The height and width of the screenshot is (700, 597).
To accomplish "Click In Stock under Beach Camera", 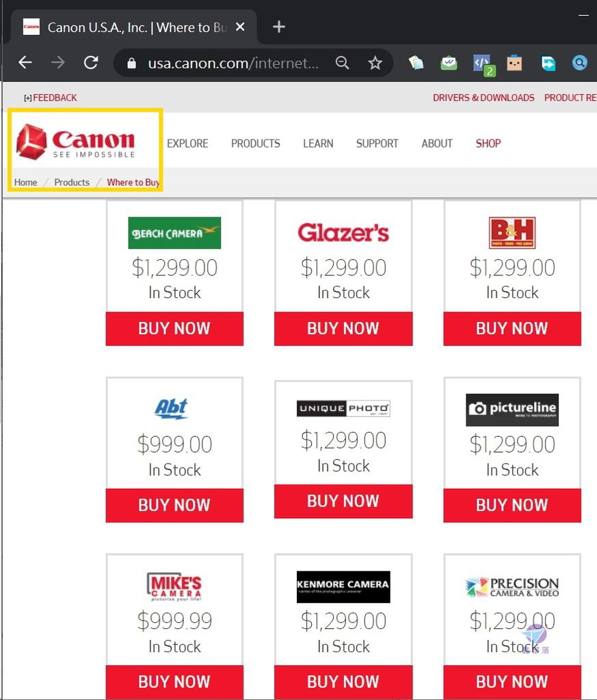I will (x=174, y=293).
